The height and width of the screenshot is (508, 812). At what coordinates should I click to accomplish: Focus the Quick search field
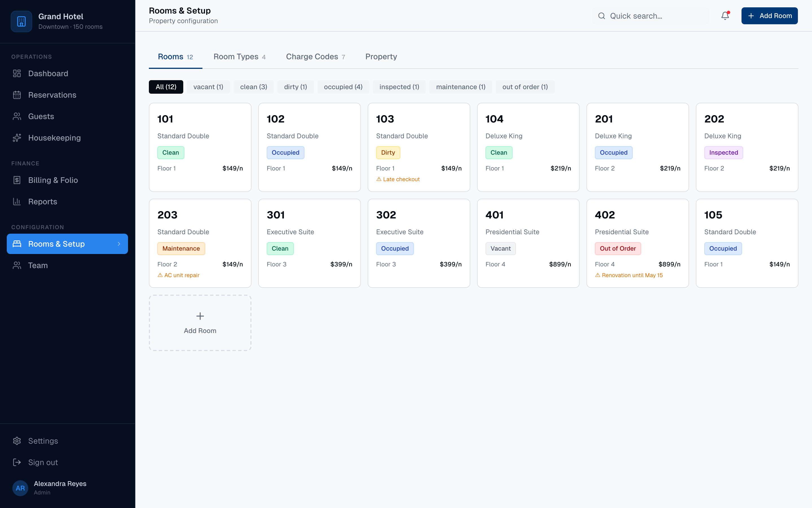click(x=651, y=16)
